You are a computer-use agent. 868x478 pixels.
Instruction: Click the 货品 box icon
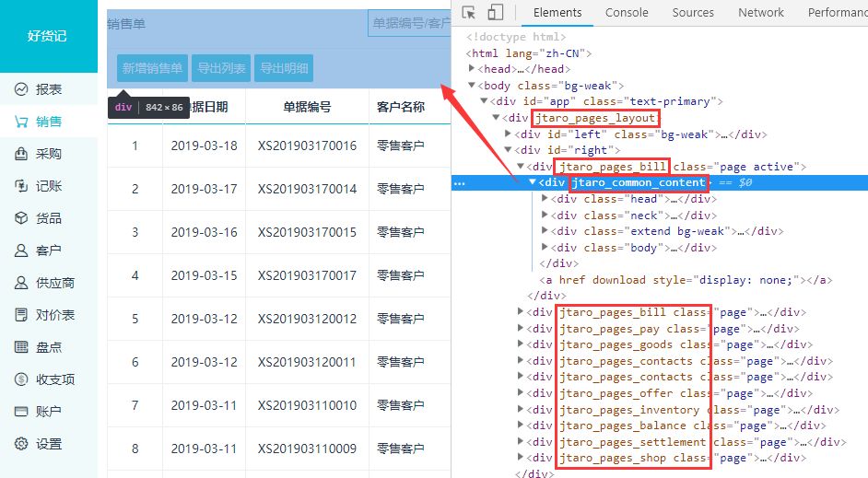pyautogui.click(x=21, y=218)
